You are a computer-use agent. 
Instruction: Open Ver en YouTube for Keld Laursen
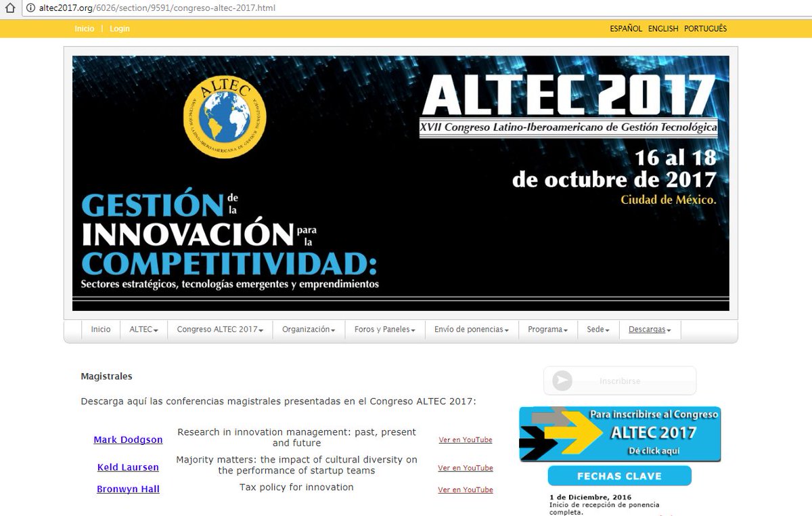[x=466, y=468]
